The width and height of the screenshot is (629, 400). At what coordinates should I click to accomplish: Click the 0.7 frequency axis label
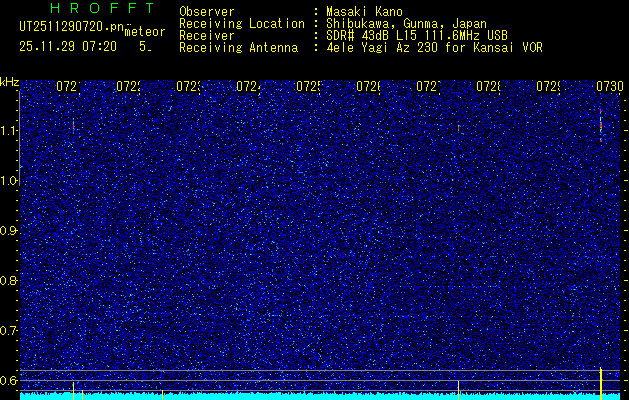[x=9, y=330]
